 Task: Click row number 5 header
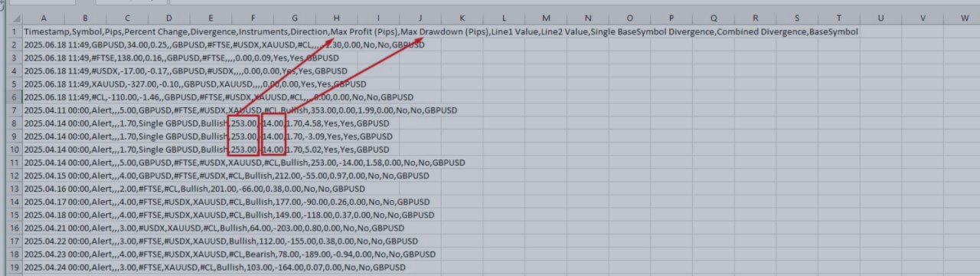pos(13,84)
